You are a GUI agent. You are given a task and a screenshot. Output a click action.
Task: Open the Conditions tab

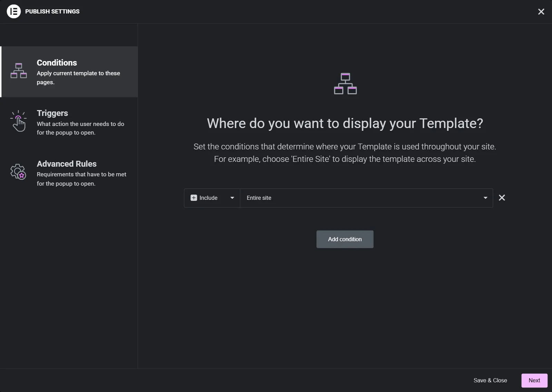[x=69, y=72]
